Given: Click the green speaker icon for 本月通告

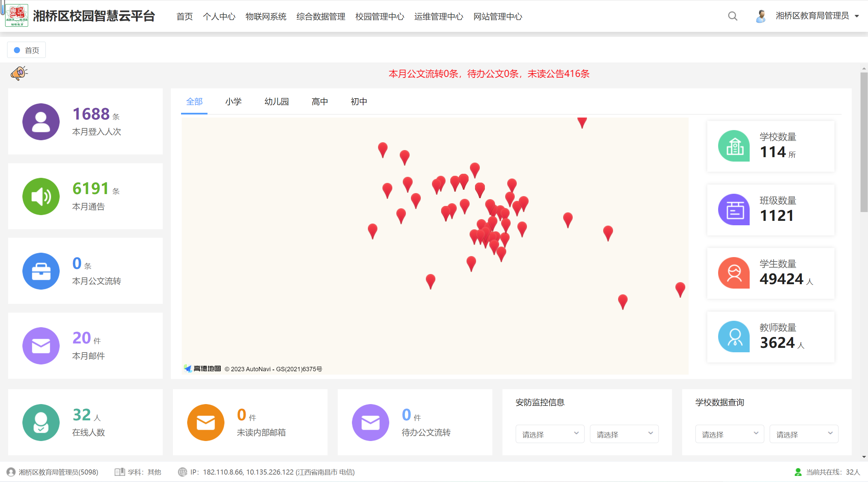Looking at the screenshot, I should click(41, 196).
